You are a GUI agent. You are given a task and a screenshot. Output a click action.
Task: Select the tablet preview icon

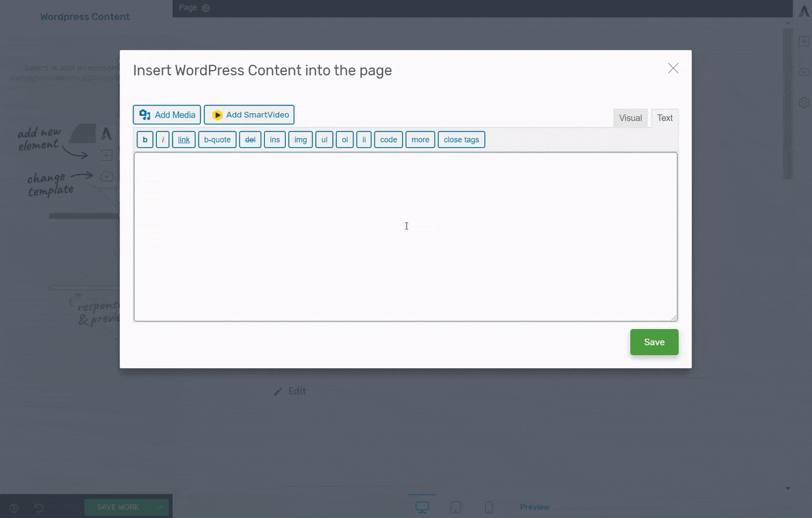coord(456,507)
